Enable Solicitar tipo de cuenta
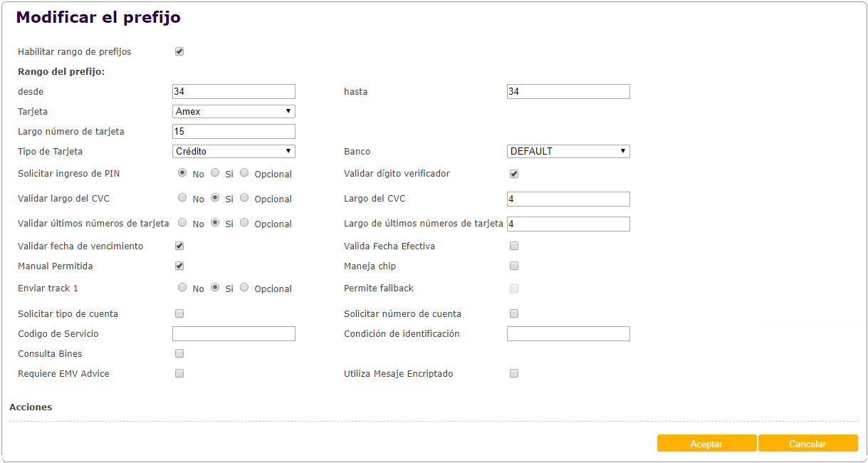Image resolution: width=868 pixels, height=463 pixels. click(179, 313)
